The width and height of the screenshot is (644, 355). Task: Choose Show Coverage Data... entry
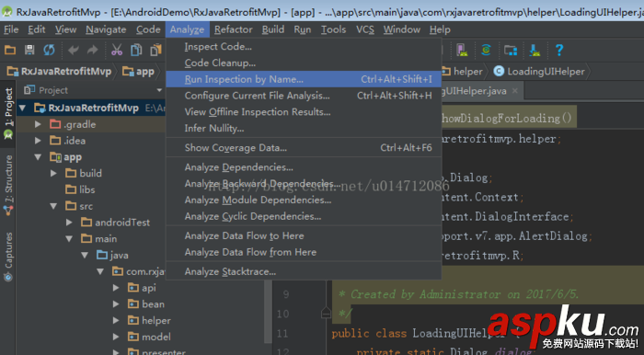click(304, 148)
